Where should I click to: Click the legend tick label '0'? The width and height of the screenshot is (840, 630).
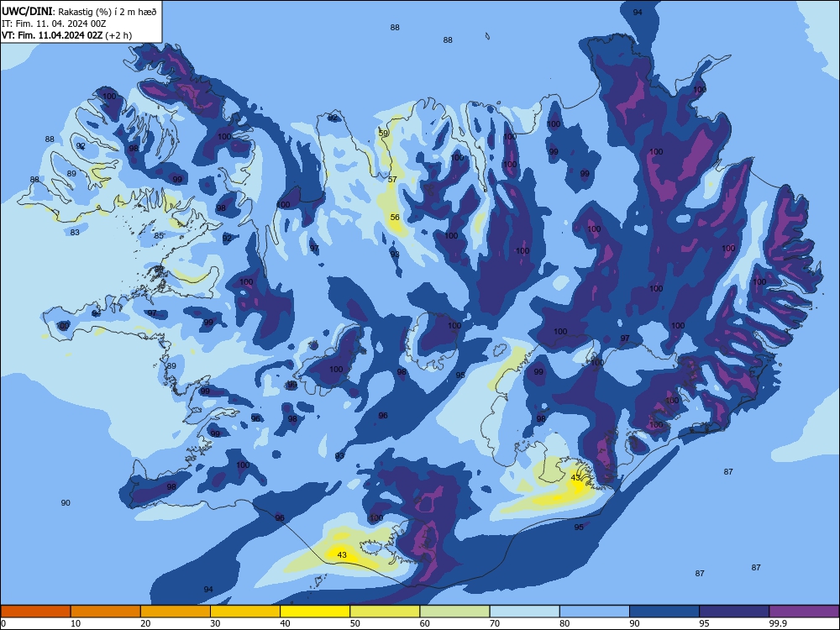coord(3,623)
